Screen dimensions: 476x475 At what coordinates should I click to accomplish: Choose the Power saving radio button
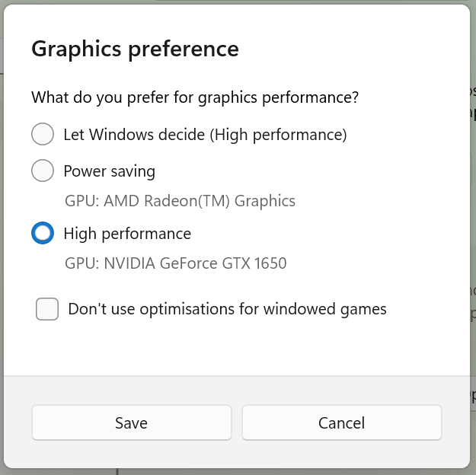point(43,171)
